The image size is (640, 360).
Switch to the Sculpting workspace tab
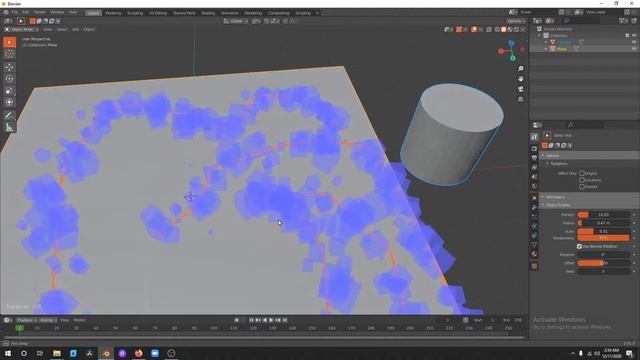135,13
